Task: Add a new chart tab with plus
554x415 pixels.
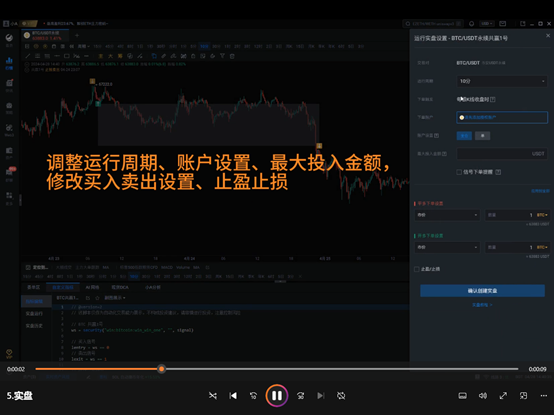Action: pos(77,35)
